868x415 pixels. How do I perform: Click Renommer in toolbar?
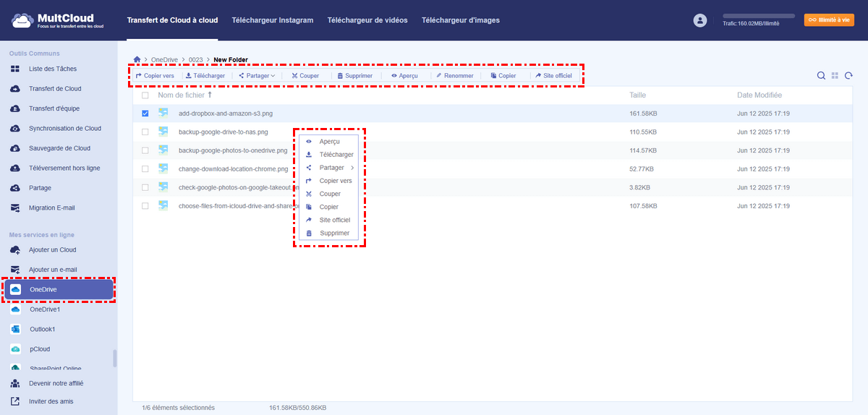coord(454,75)
